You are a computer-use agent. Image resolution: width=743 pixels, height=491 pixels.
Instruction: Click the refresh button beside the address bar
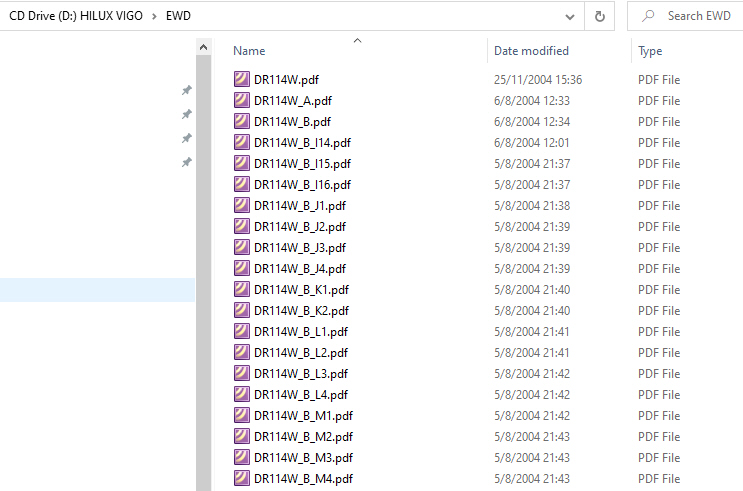point(599,16)
